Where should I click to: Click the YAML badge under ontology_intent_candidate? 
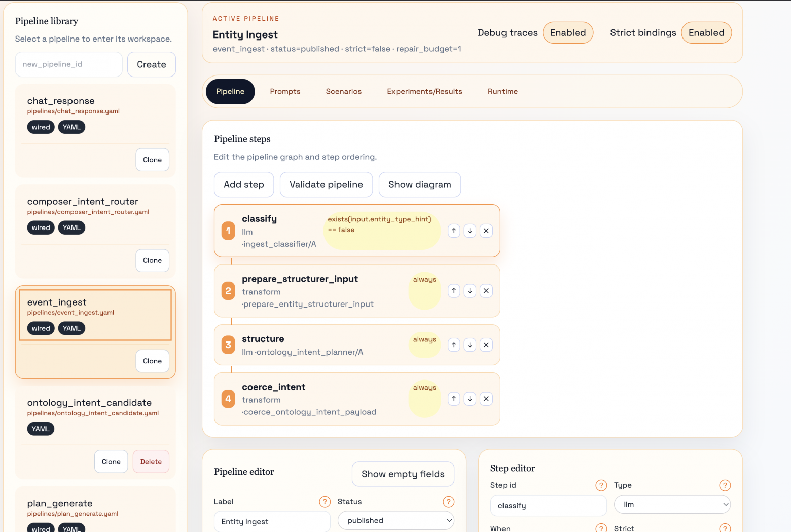click(x=41, y=429)
